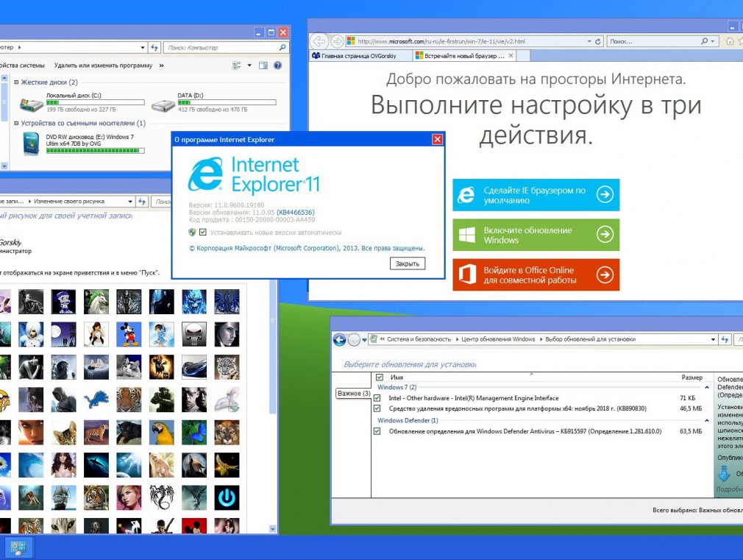Choose the Punisher skull account picture

(194, 334)
